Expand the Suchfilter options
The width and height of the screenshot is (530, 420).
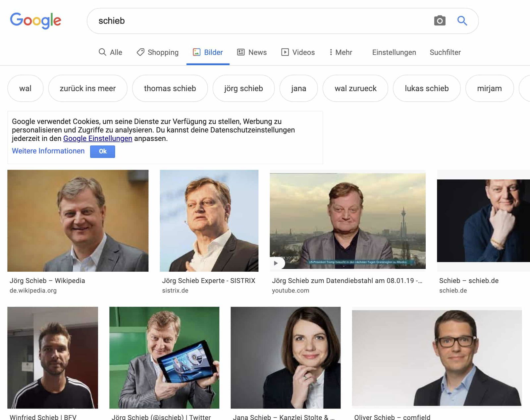445,52
